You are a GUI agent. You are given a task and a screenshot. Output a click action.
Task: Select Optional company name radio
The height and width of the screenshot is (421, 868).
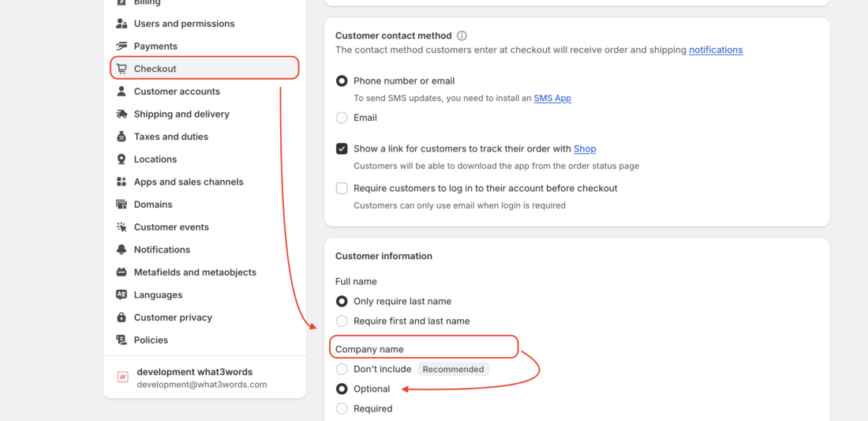tap(342, 389)
